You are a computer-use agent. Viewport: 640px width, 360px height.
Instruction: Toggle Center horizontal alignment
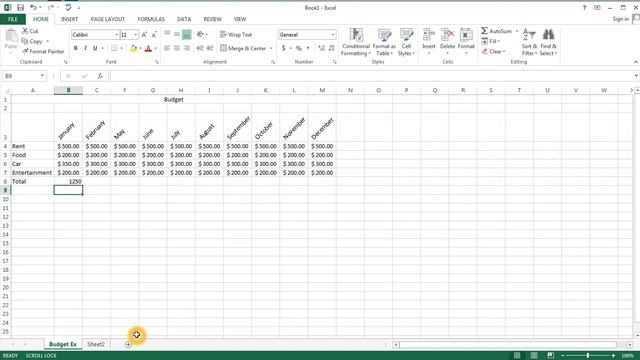[177, 48]
